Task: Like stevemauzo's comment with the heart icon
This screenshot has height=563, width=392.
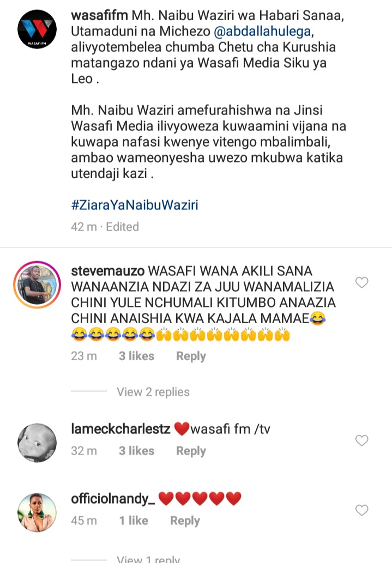Action: click(x=362, y=282)
